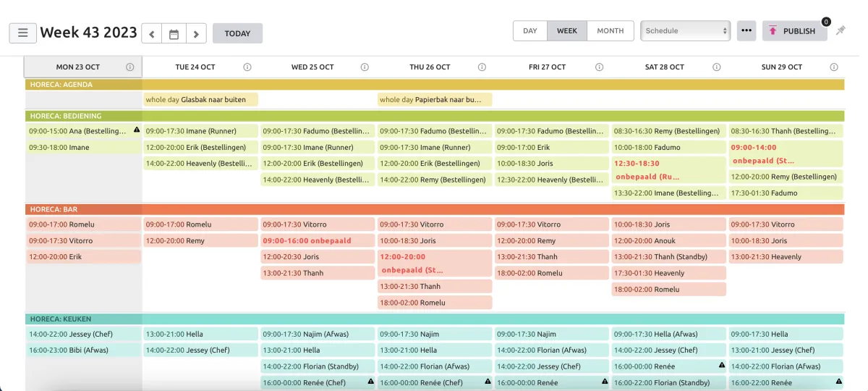The height and width of the screenshot is (391, 868).
Task: Open whole day Glasbak naar buiten event
Action: (200, 99)
